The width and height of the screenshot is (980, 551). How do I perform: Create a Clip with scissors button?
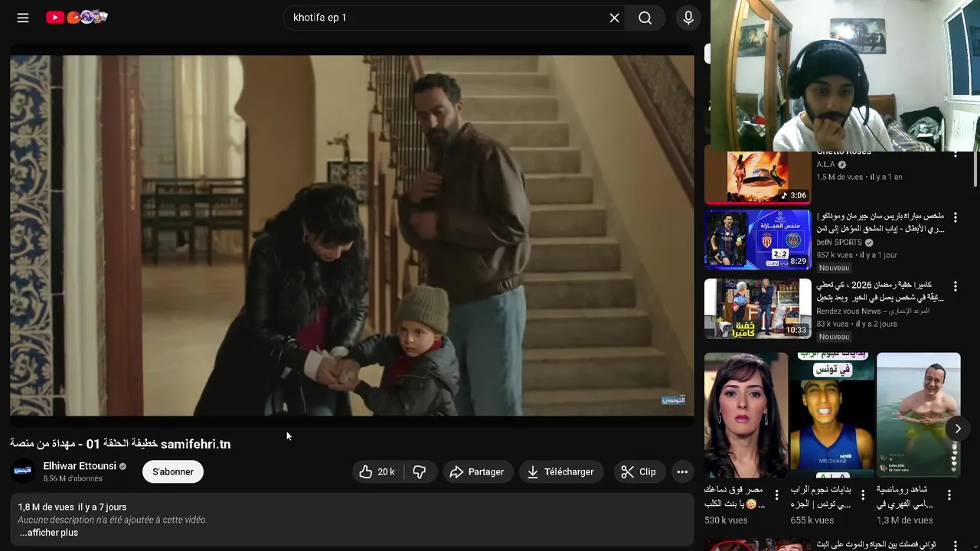(x=639, y=471)
